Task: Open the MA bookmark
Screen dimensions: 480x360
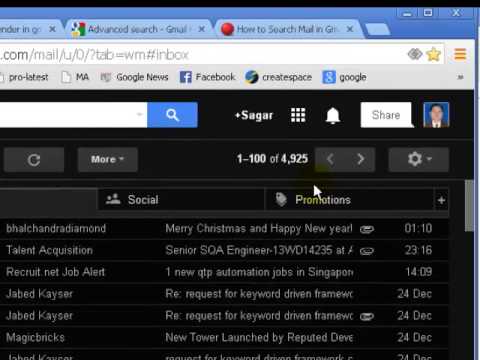Action: (x=75, y=77)
